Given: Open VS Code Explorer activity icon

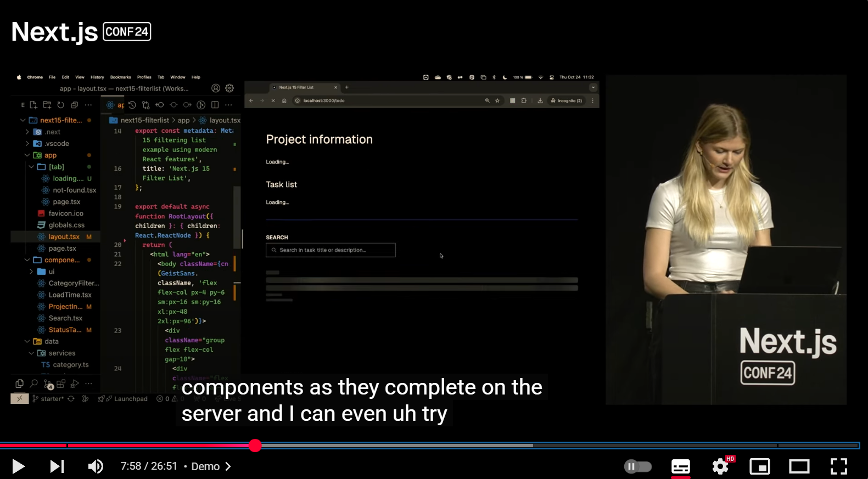Looking at the screenshot, I should tap(20, 384).
